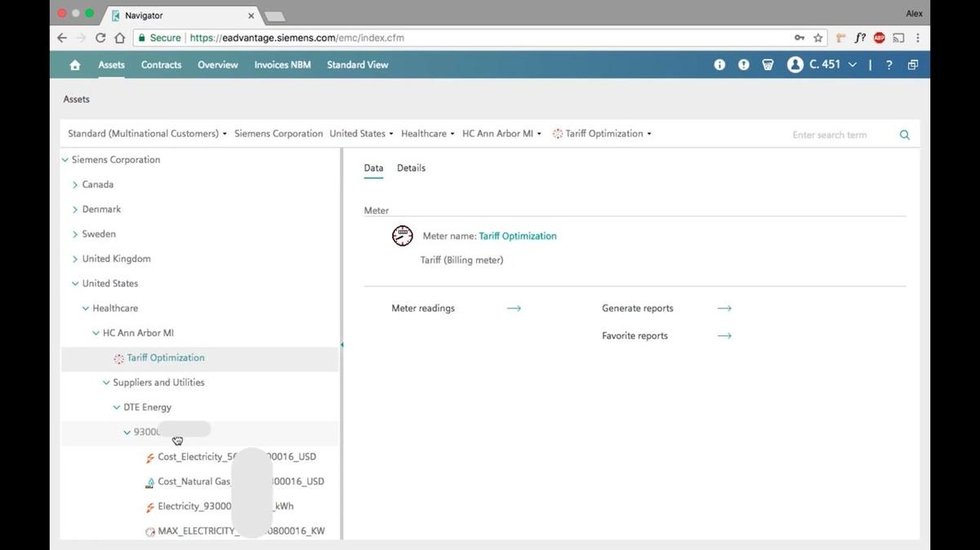The height and width of the screenshot is (550, 980).
Task: Collapse the DTE Energy node
Action: point(117,407)
